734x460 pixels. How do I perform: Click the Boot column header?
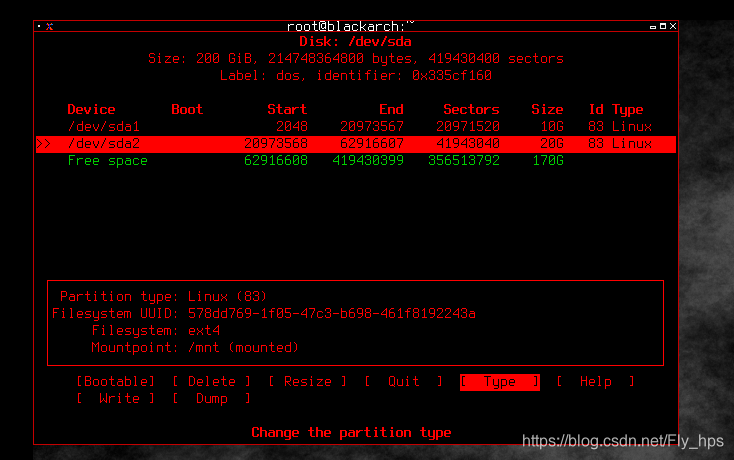tap(187, 110)
